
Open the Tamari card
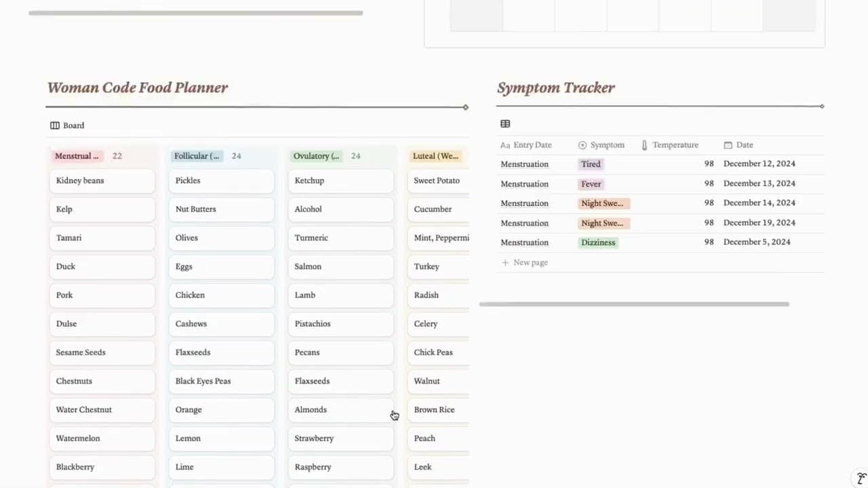click(102, 238)
